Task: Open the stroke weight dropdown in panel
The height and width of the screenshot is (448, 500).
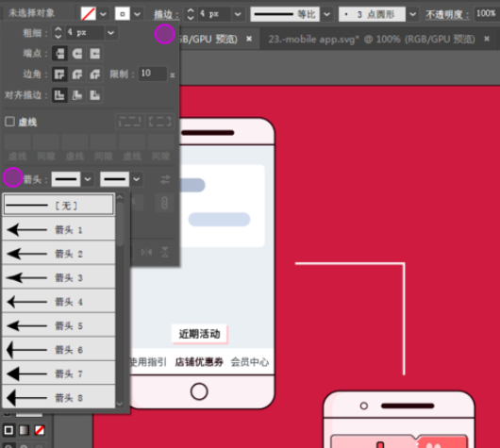Action: coord(111,32)
